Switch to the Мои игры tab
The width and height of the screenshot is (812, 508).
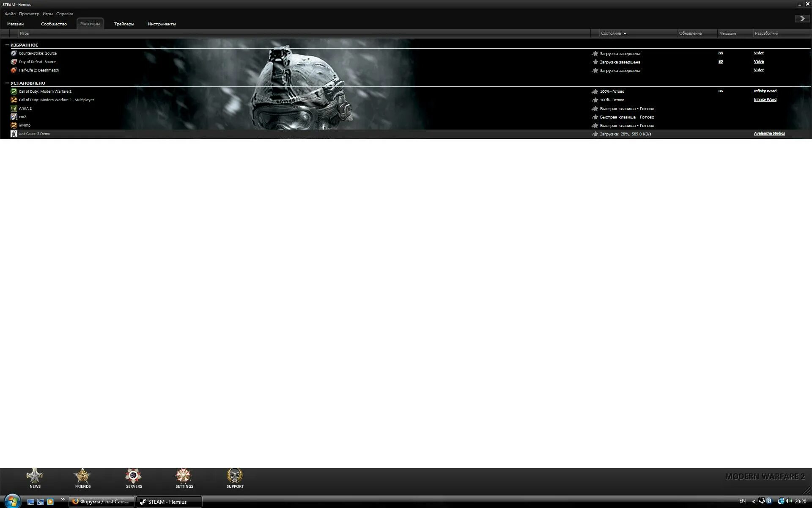coord(90,24)
